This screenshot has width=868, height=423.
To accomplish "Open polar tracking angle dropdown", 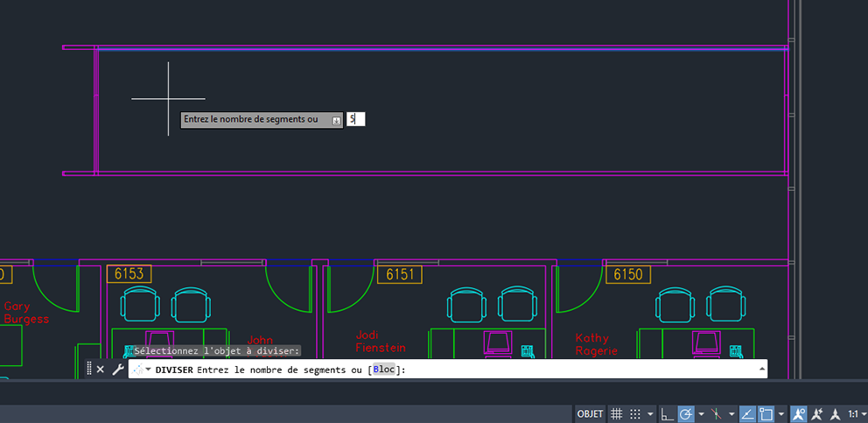I will [702, 414].
